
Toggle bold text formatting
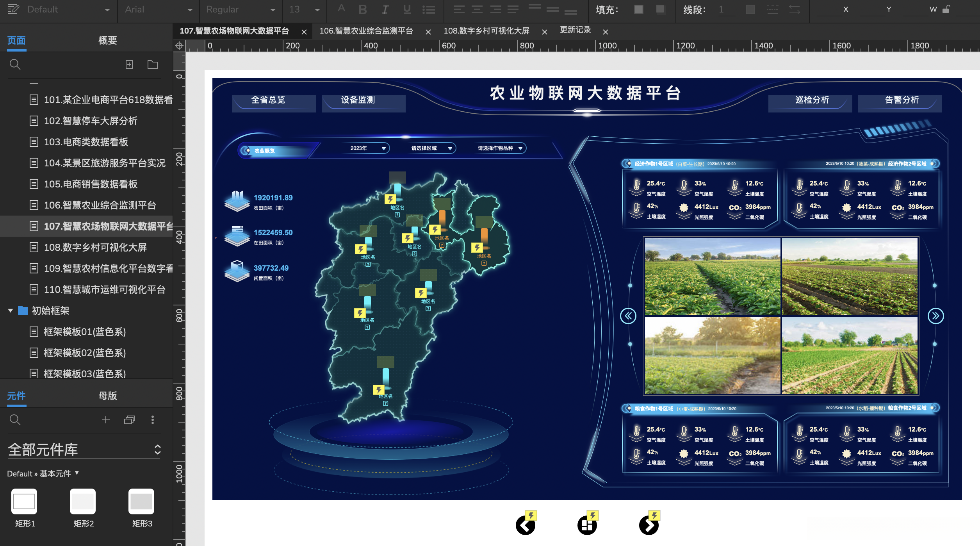(x=363, y=9)
